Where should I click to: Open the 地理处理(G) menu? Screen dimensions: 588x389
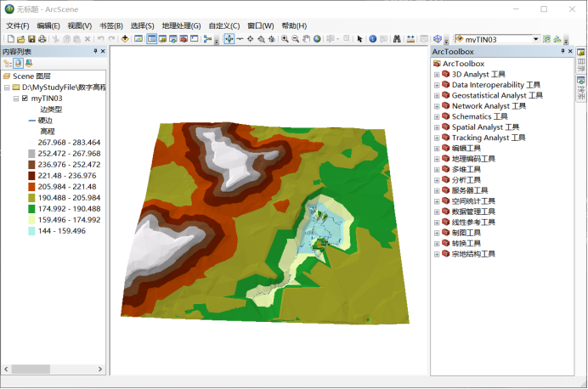tap(181, 25)
